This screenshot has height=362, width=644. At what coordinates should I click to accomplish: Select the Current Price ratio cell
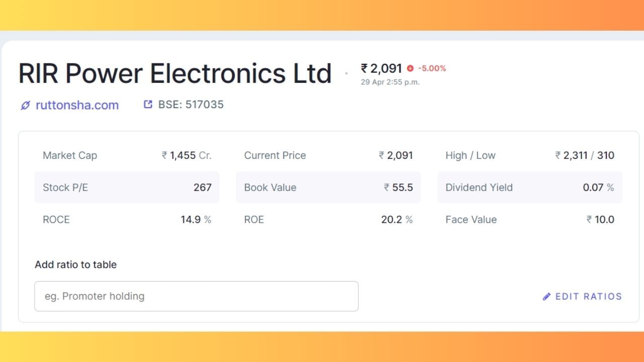(x=328, y=155)
